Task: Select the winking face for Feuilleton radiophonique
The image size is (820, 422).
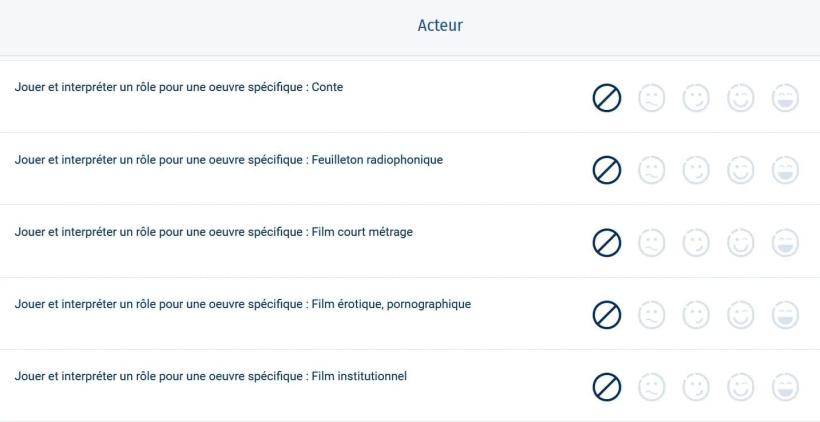Action: pyautogui.click(x=696, y=170)
